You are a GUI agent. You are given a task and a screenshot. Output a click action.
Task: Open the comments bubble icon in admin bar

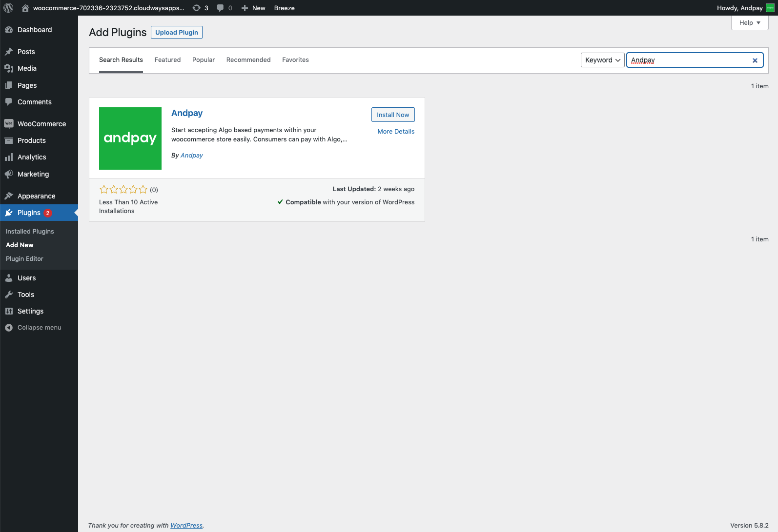(221, 8)
